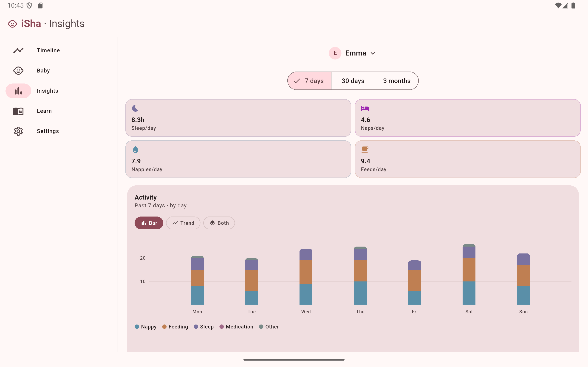Image resolution: width=588 pixels, height=367 pixels.
Task: Enable the Both chart display mode
Action: coord(219,223)
